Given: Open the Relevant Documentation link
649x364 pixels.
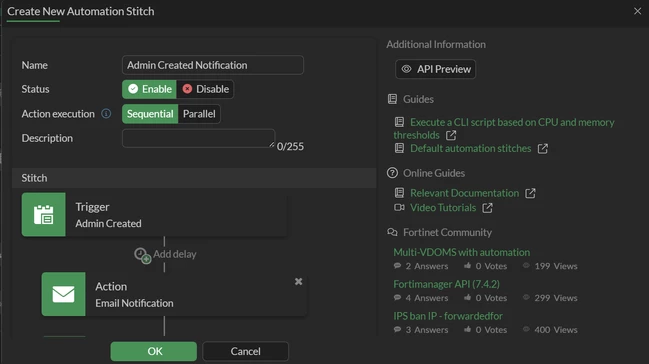Looking at the screenshot, I should tap(464, 193).
